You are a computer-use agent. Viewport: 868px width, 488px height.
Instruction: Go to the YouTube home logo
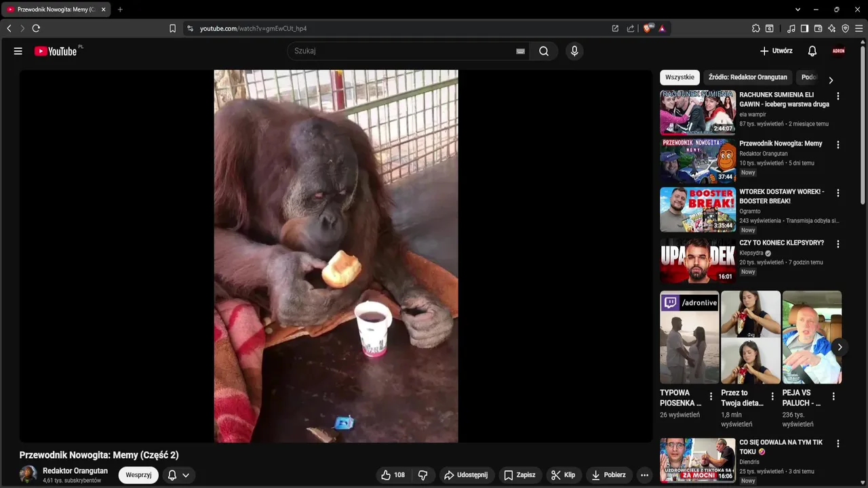(56, 51)
